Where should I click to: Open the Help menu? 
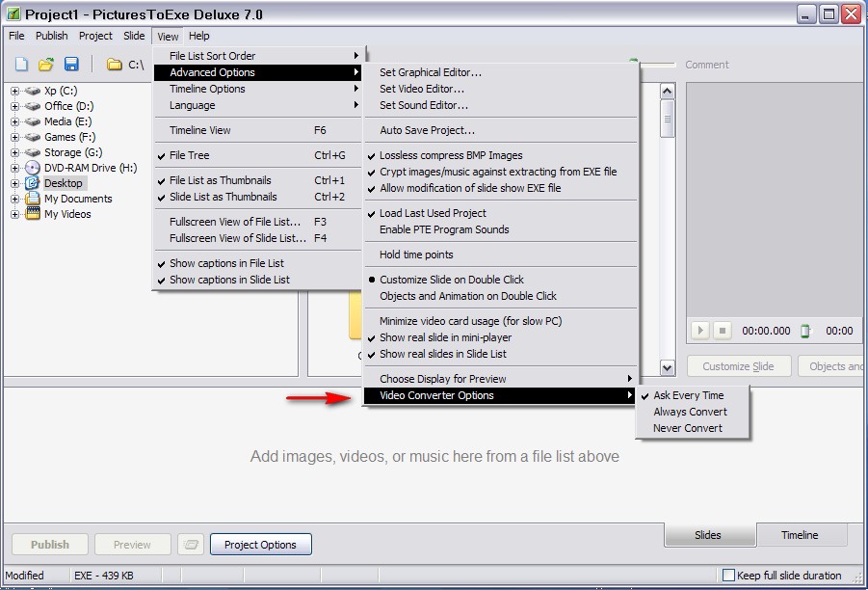(199, 36)
